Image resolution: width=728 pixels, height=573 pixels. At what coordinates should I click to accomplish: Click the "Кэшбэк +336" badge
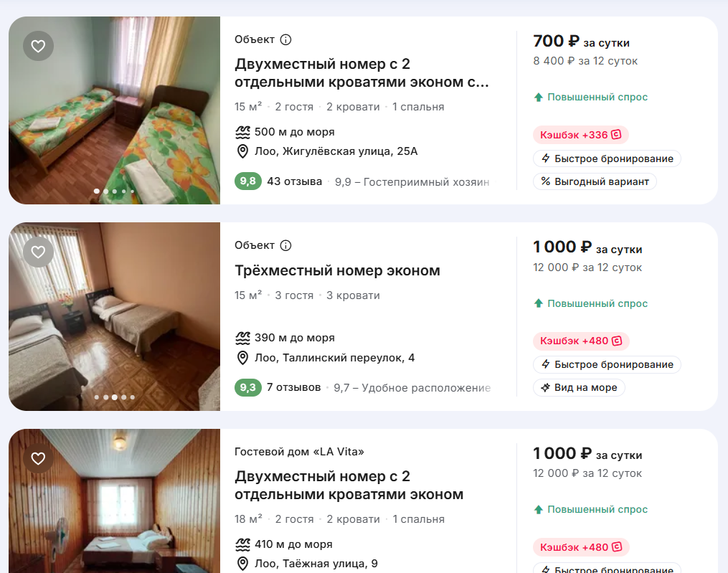pos(580,135)
